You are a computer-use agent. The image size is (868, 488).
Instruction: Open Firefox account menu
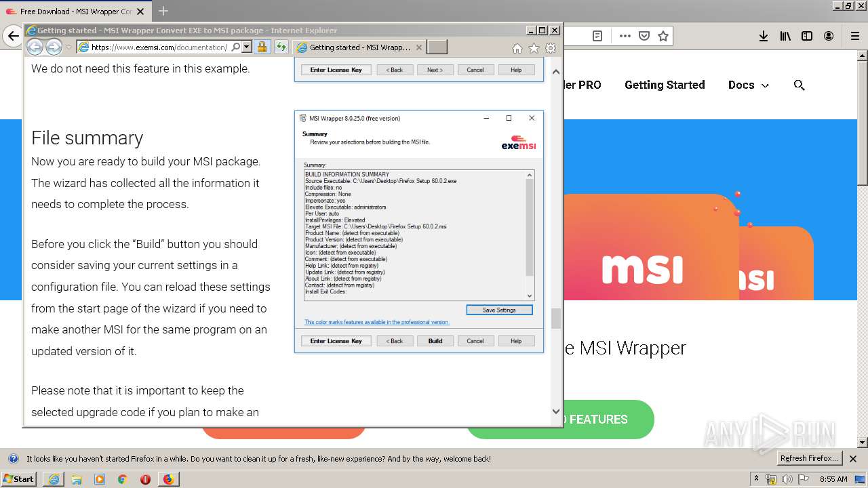pyautogui.click(x=829, y=36)
